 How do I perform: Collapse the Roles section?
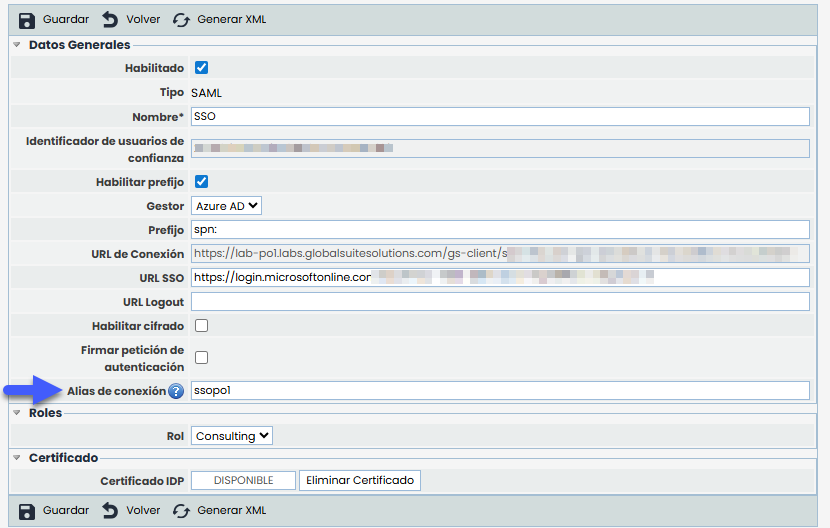point(17,413)
